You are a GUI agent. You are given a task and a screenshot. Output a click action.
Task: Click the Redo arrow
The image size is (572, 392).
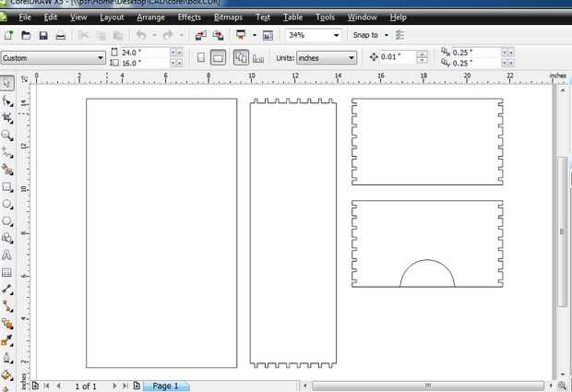coord(168,35)
